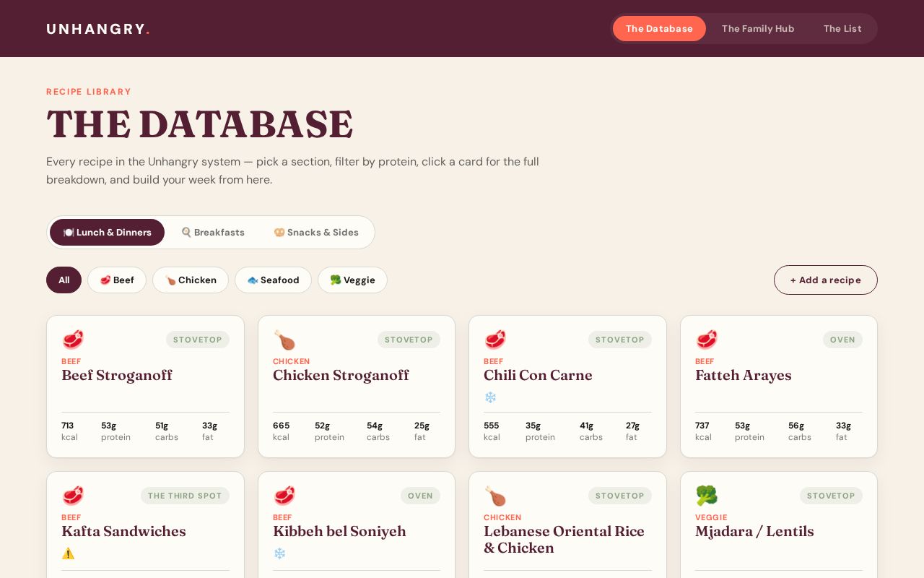Click the drumstick icon on Lebanese Oriental Rice card
924x578 pixels.
pos(495,496)
